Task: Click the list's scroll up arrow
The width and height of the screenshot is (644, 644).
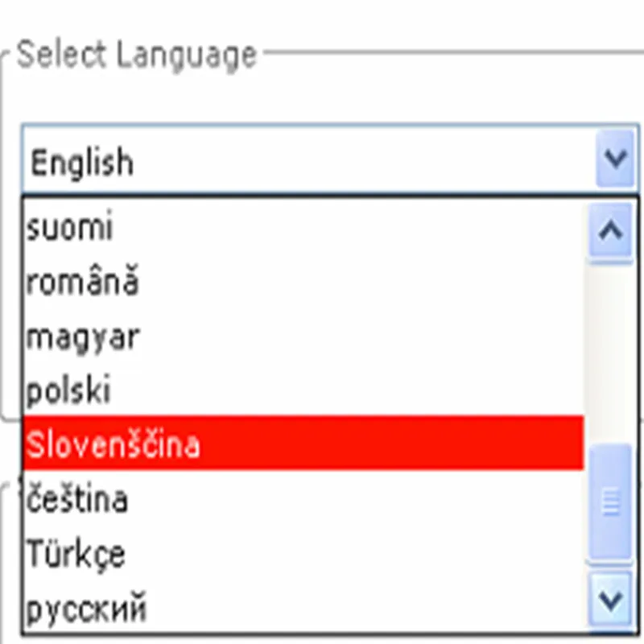Action: pos(611,232)
